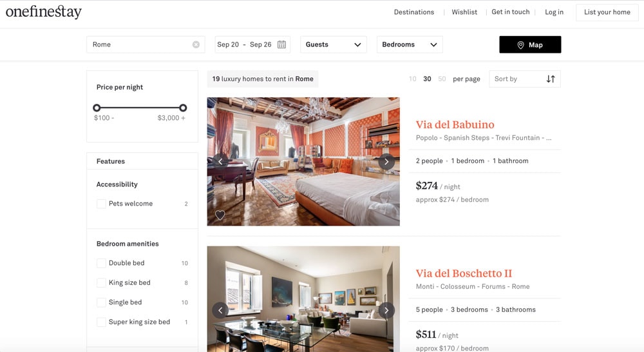The height and width of the screenshot is (352, 644).
Task: Toggle sort order arrows icon
Action: pos(551,79)
